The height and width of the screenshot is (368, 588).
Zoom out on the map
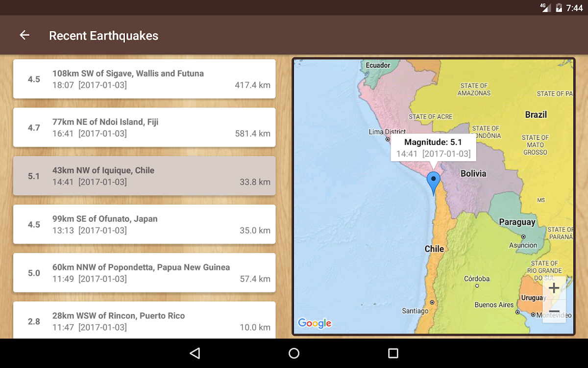click(x=554, y=312)
